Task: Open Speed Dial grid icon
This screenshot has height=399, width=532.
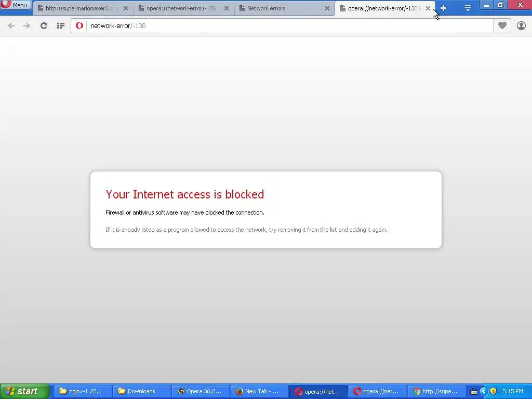Action: pyautogui.click(x=61, y=25)
